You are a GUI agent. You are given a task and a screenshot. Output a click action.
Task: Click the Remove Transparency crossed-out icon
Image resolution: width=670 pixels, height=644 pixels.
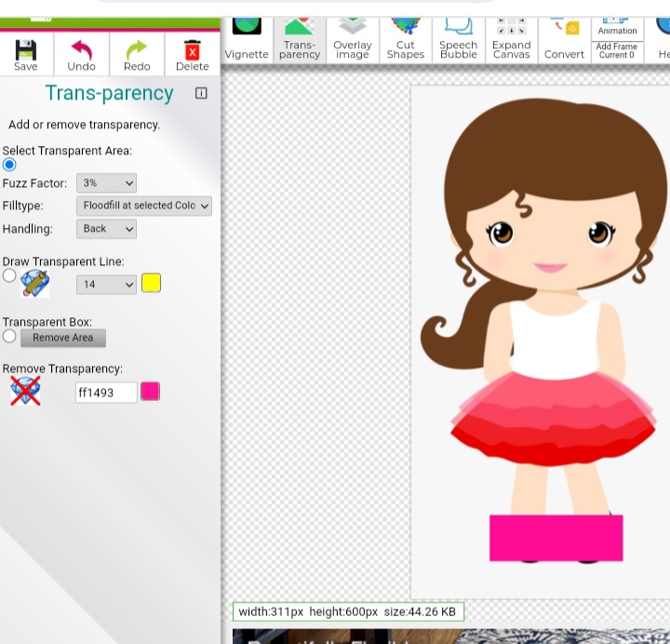click(x=25, y=392)
